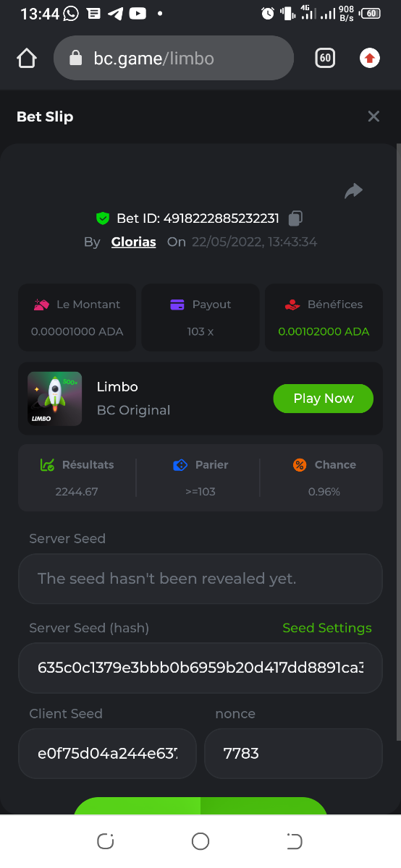Tap the Android back navigation button
The height and width of the screenshot is (868, 401).
pyautogui.click(x=295, y=841)
